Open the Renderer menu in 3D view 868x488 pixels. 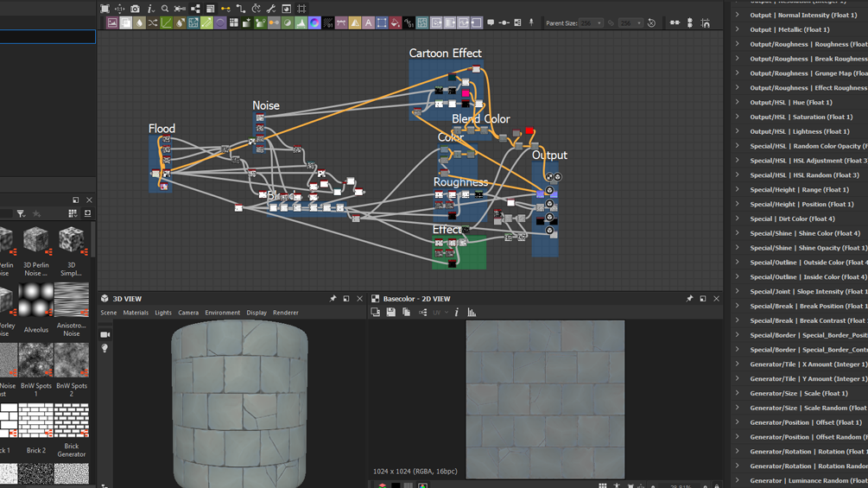(286, 313)
